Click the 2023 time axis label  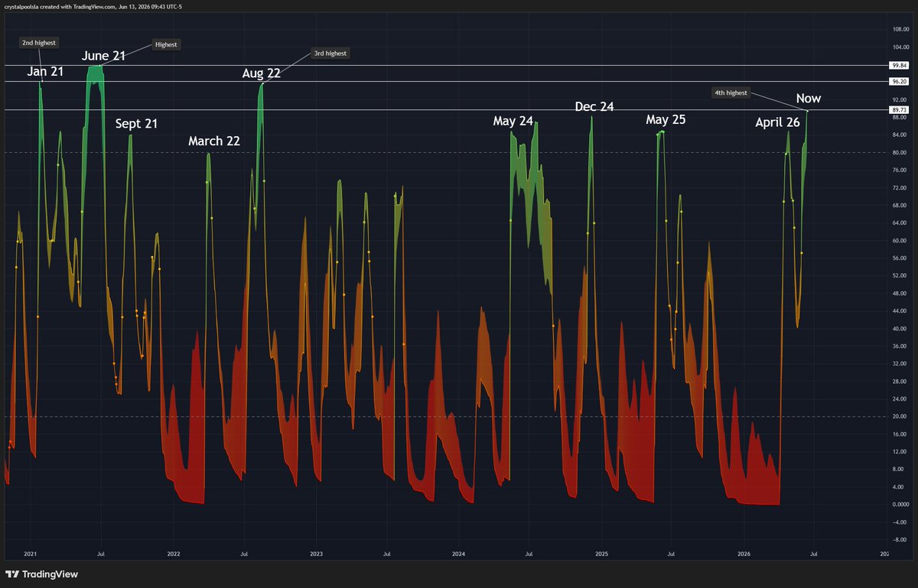point(316,553)
